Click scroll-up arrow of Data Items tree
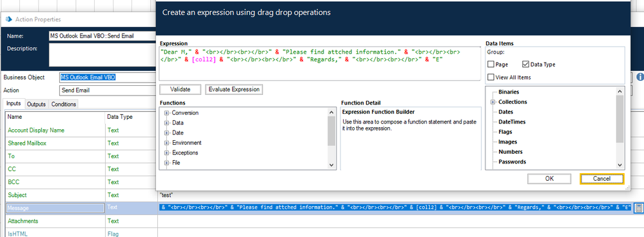The width and height of the screenshot is (644, 237). click(620, 91)
